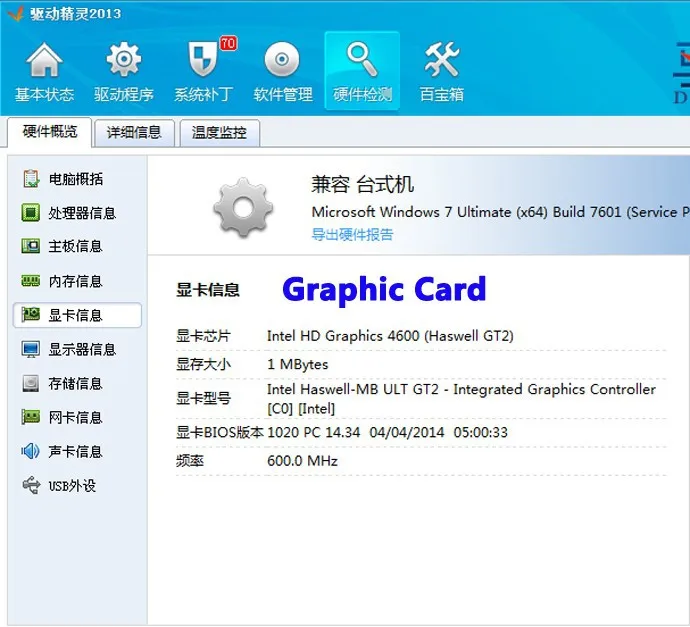Click the 百宝箱 label

pos(441,94)
